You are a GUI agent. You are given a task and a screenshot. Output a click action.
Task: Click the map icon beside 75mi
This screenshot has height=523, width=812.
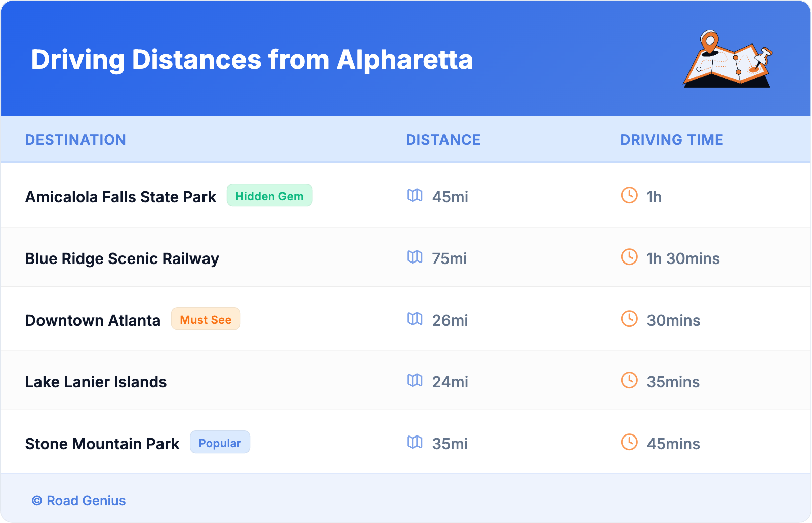click(415, 257)
